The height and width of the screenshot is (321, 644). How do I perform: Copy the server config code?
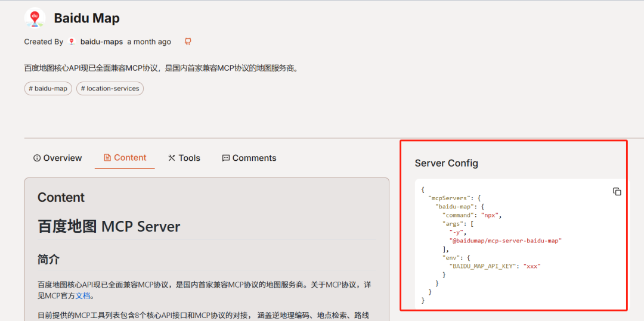(x=617, y=191)
